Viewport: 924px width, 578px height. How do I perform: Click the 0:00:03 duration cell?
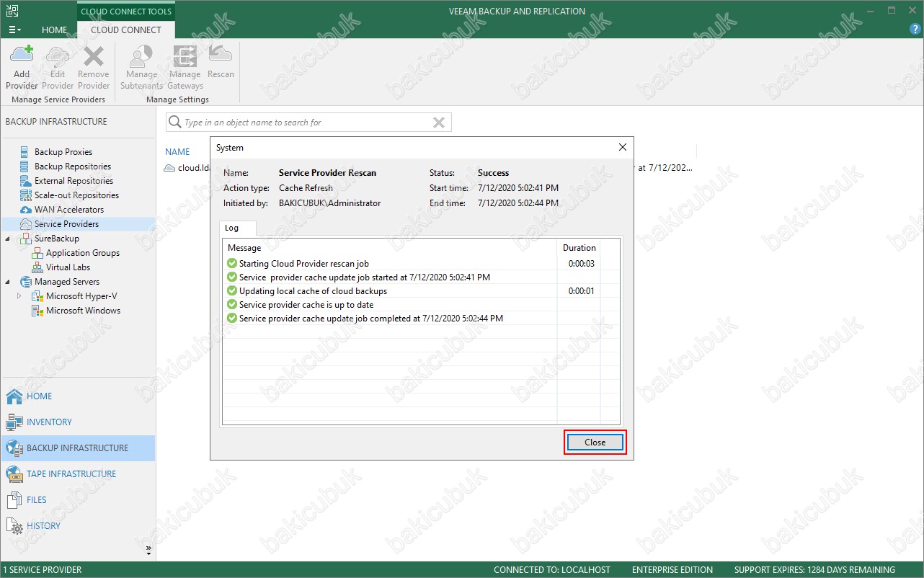(x=581, y=264)
